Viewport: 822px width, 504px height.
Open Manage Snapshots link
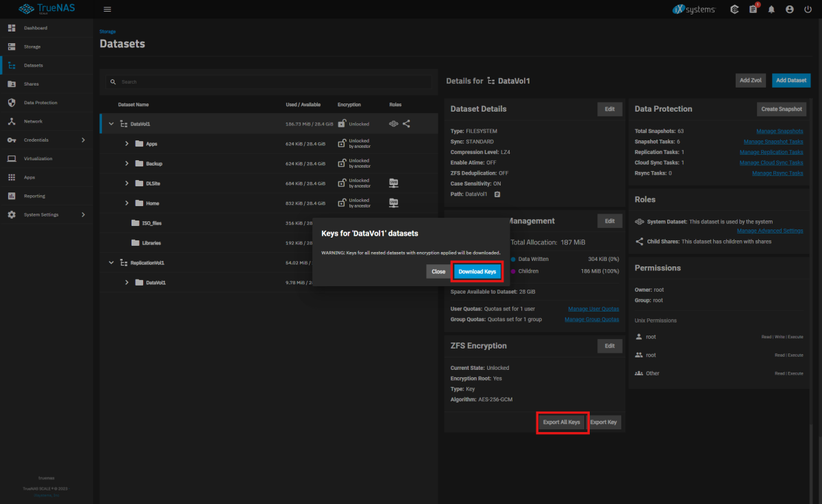click(780, 131)
